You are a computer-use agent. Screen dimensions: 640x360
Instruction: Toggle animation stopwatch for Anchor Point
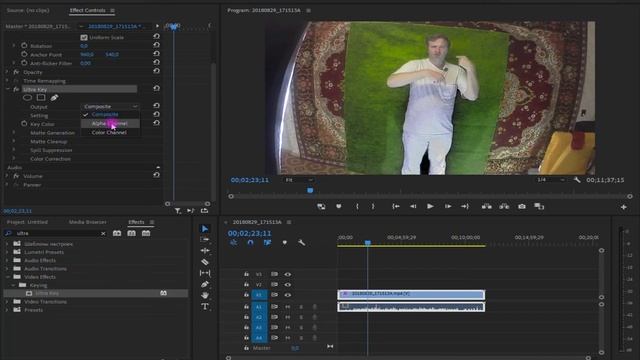click(24, 54)
